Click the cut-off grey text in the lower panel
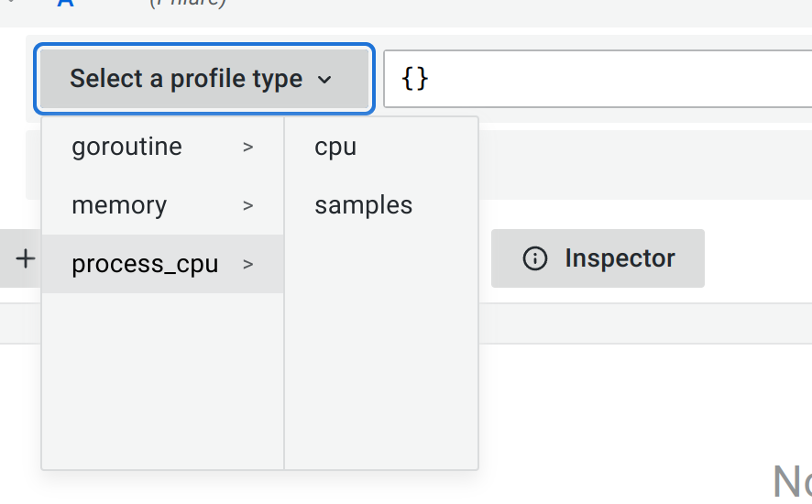 (x=792, y=481)
